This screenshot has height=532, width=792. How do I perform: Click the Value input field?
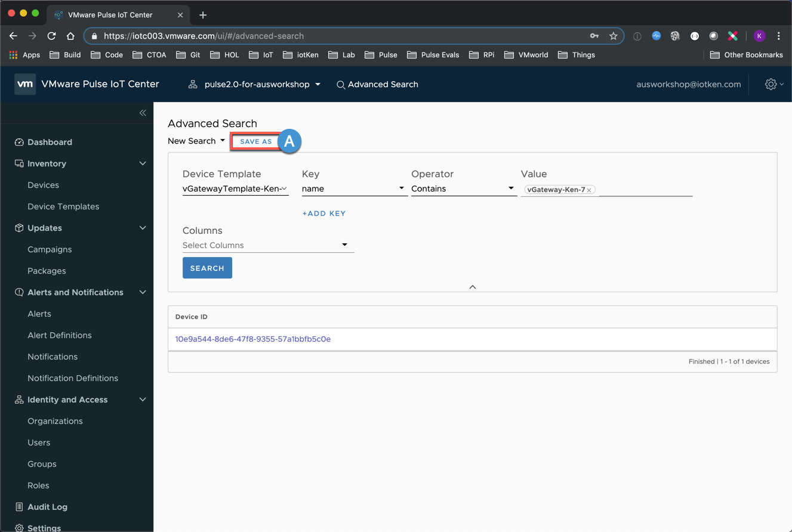[x=645, y=189]
